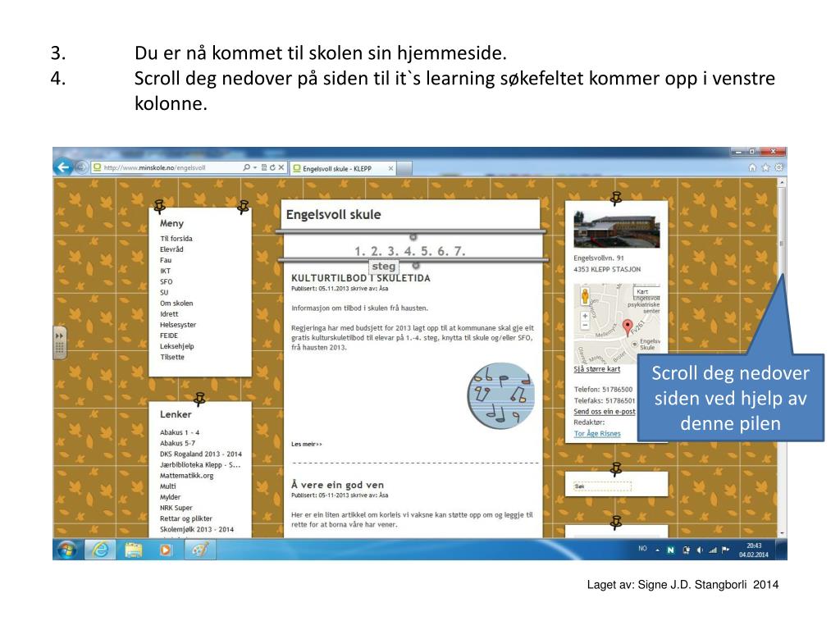Viewport: 840px width, 630px height.
Task: Click the browser forward arrow button
Action: coord(81,167)
